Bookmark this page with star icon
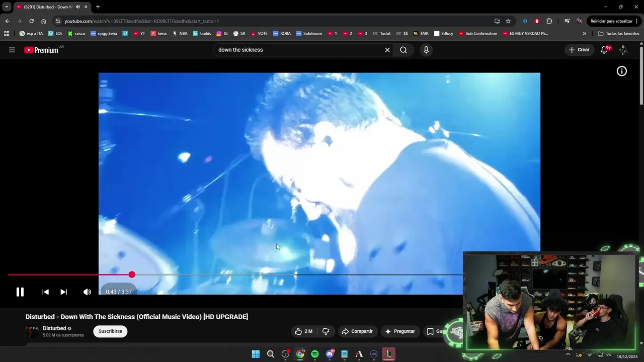 [508, 21]
